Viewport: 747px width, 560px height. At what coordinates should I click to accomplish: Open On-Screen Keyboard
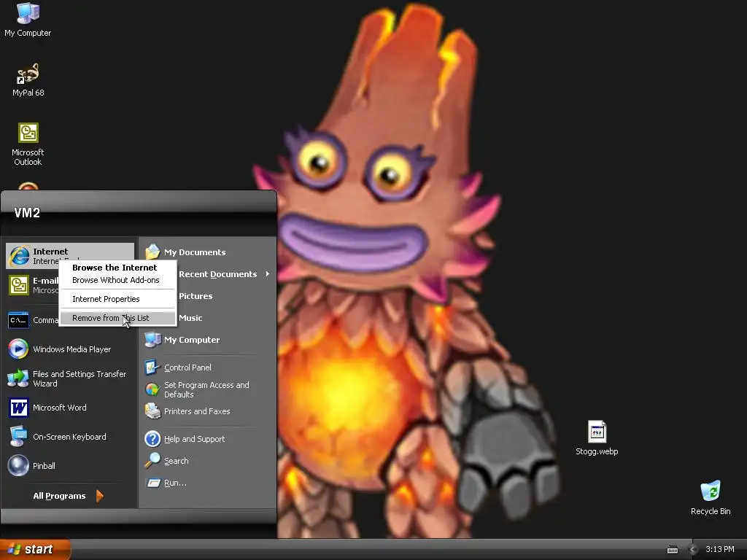pos(70,437)
